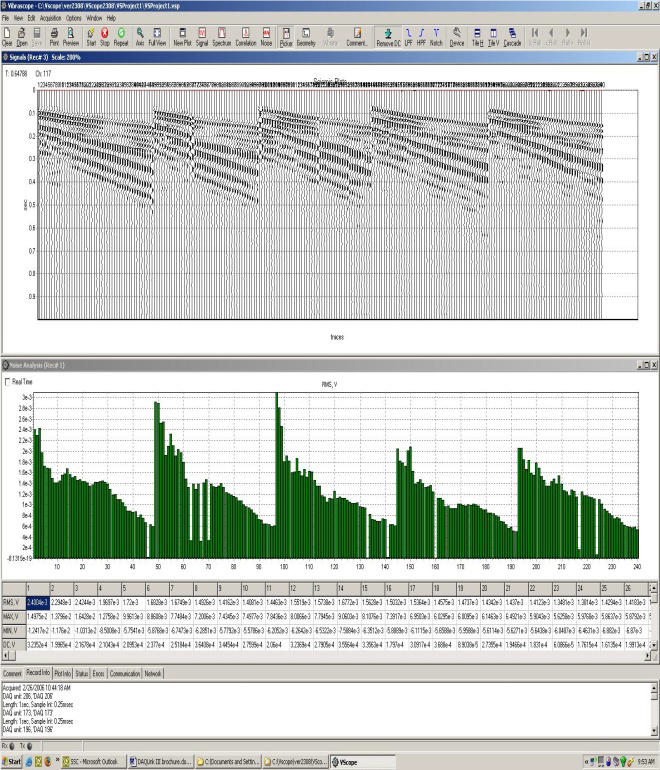Image resolution: width=660 pixels, height=770 pixels.
Task: Open the Spectrum plot tool
Action: tap(221, 37)
